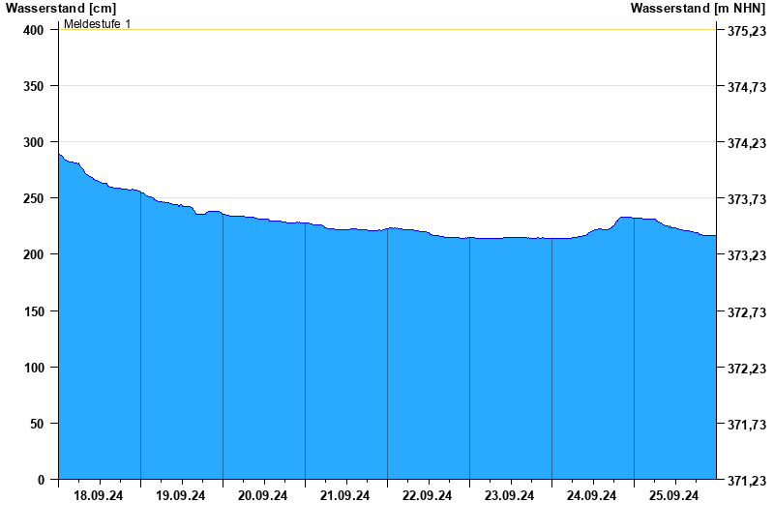The image size is (774, 532).
Task: Click the left axis title Wasserstand [cm]
Action: coord(60,8)
